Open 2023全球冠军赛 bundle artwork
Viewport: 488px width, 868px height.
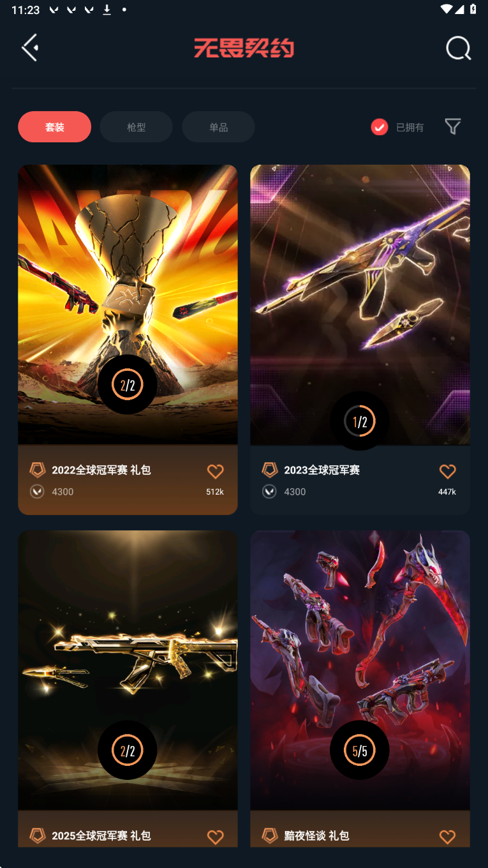point(360,304)
